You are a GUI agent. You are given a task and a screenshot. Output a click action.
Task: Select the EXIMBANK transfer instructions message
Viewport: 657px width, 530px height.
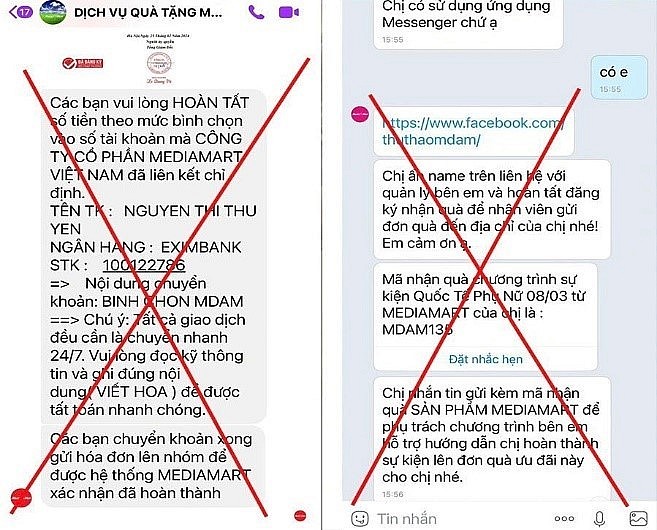(154, 256)
